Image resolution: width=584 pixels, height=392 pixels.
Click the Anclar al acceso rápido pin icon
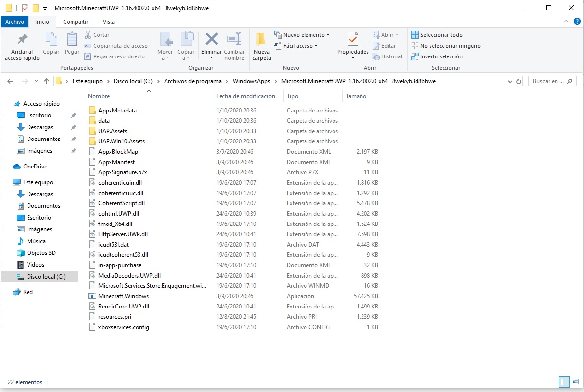[x=22, y=39]
